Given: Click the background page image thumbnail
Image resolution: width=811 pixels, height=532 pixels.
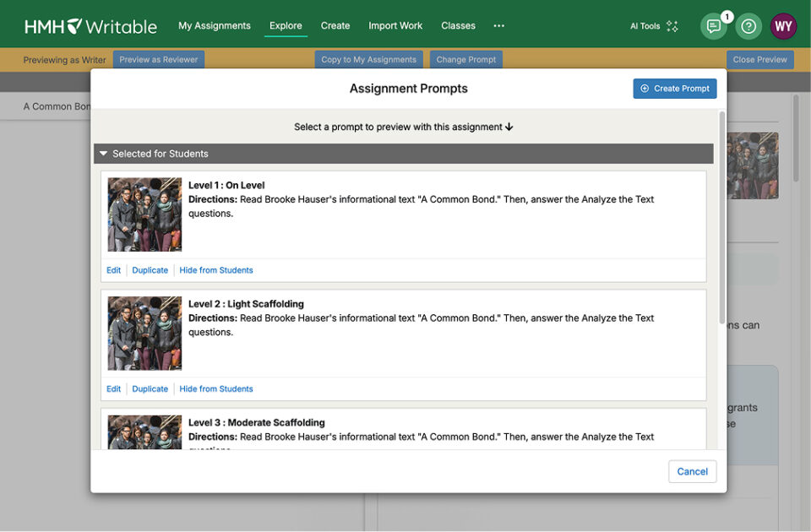Looking at the screenshot, I should pos(753,166).
